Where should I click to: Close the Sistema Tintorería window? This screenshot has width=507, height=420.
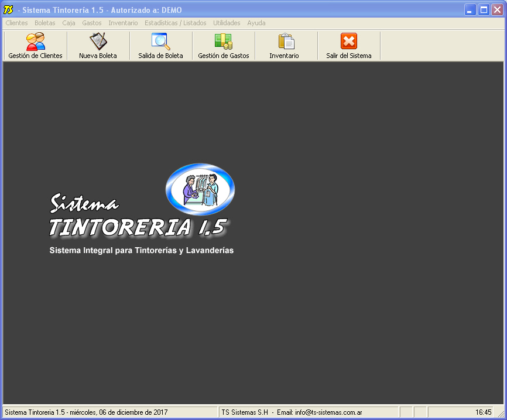tap(497, 10)
